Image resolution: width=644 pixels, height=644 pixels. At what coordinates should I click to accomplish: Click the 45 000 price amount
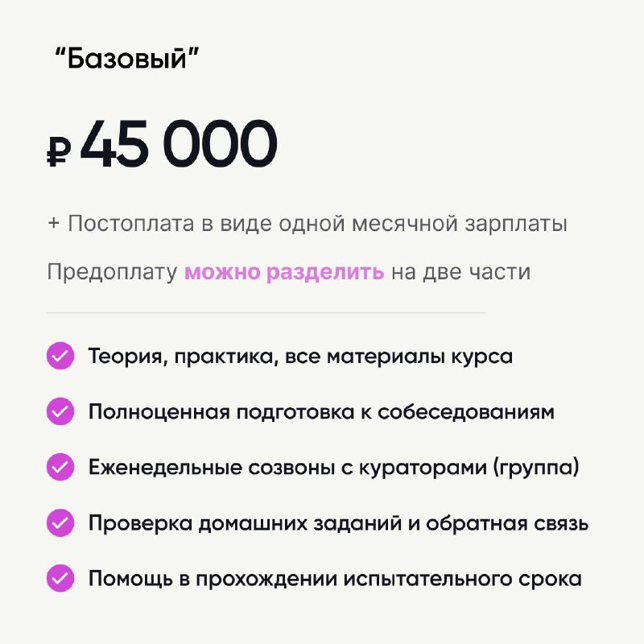point(179,144)
